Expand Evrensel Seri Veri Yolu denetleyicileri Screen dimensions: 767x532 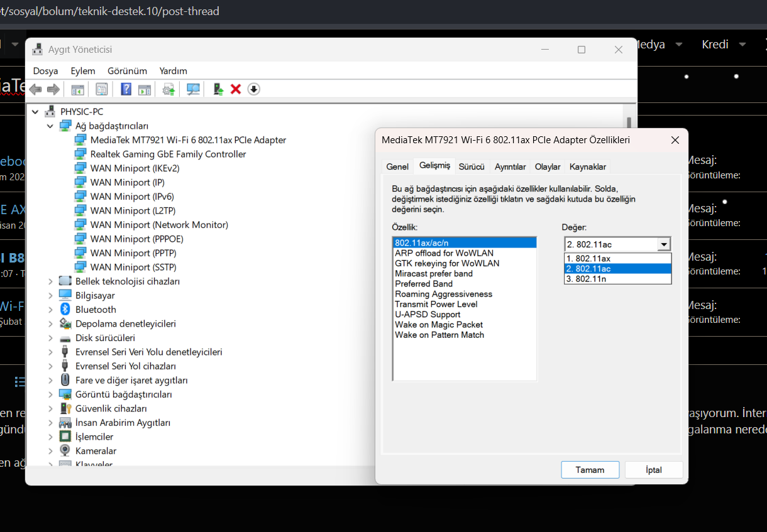click(50, 352)
